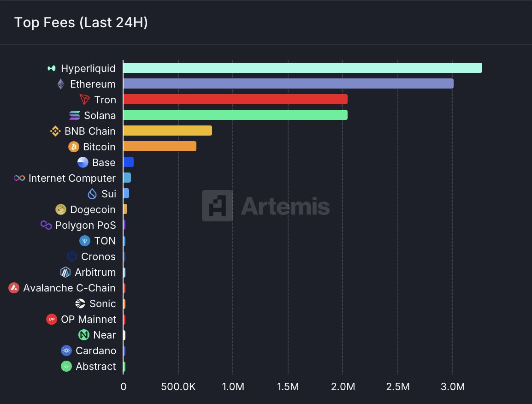Viewport: 532px width, 404px height.
Task: Click the Internet Computer infinity icon
Action: (x=18, y=178)
